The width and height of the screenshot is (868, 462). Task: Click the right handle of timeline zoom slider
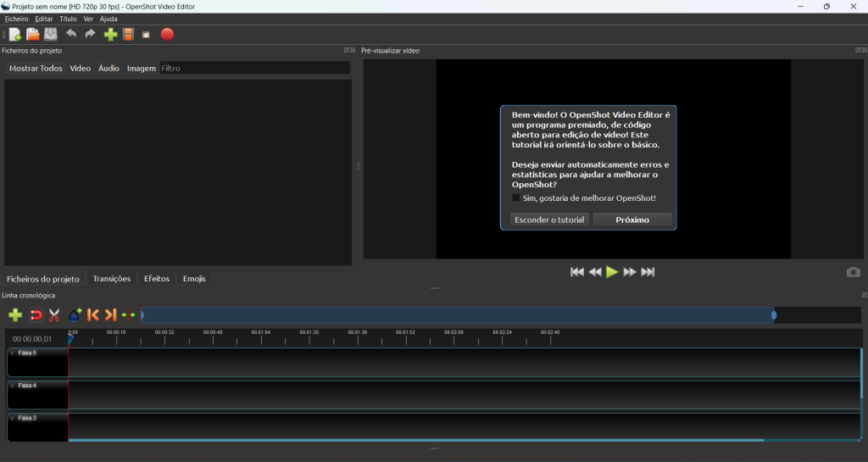click(x=774, y=315)
